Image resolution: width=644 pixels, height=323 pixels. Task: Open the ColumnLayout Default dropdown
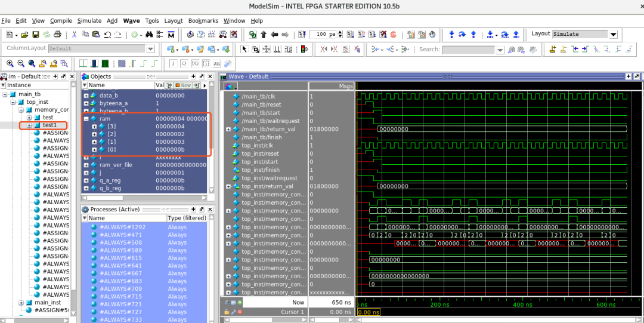[x=150, y=49]
